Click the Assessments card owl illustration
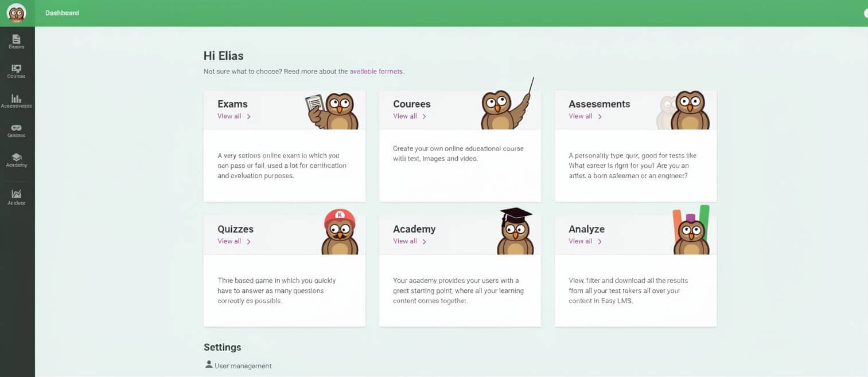The width and height of the screenshot is (868, 377). click(x=684, y=110)
